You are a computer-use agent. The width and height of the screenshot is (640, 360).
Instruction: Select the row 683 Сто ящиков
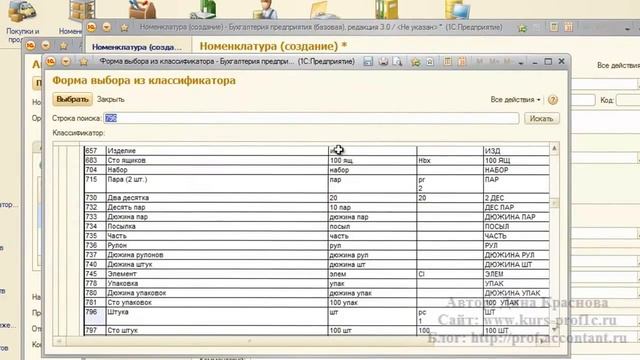click(x=316, y=160)
